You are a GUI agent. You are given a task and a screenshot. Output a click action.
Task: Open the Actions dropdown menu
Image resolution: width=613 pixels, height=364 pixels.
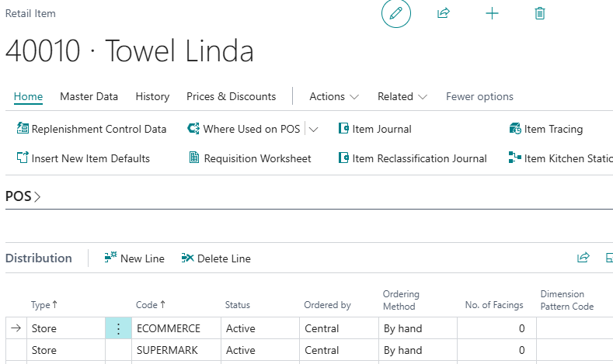coord(334,97)
